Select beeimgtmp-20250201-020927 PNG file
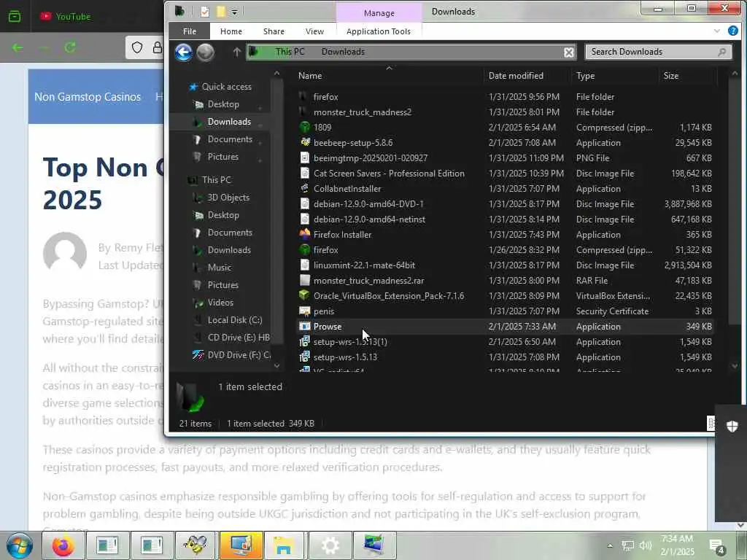The width and height of the screenshot is (747, 560). (370, 158)
